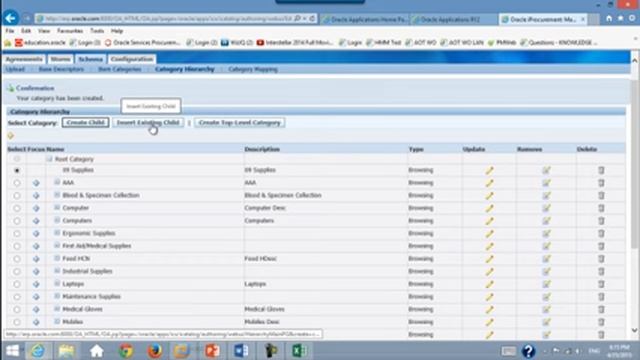Click the remove icon for 09 Supplies
Screen dimensions: 640x360
(546, 170)
